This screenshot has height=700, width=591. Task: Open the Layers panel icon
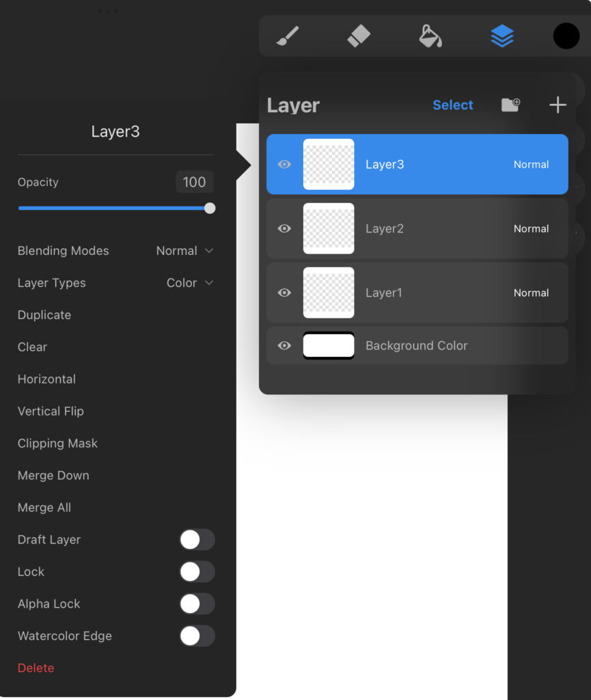click(502, 36)
